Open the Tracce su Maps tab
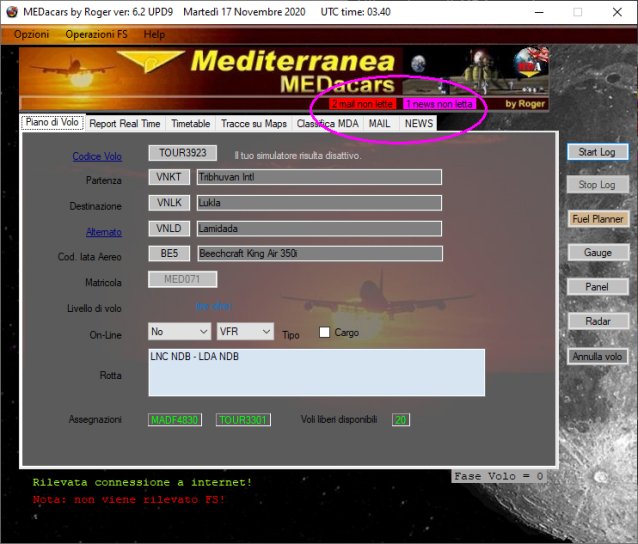Image resolution: width=638 pixels, height=544 pixels. [254, 123]
